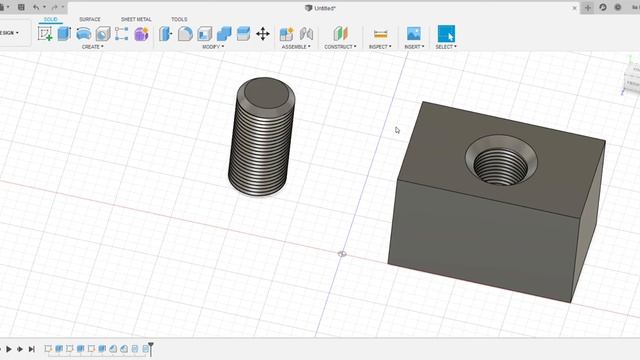The image size is (640, 360).
Task: Select the Combine tool
Action: (224, 34)
